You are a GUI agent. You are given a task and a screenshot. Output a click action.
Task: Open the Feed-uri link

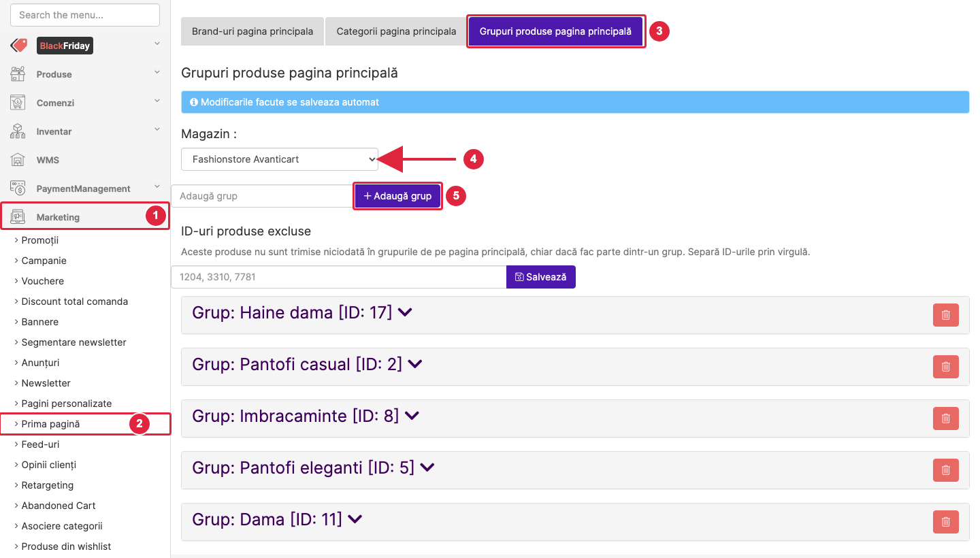click(x=40, y=444)
